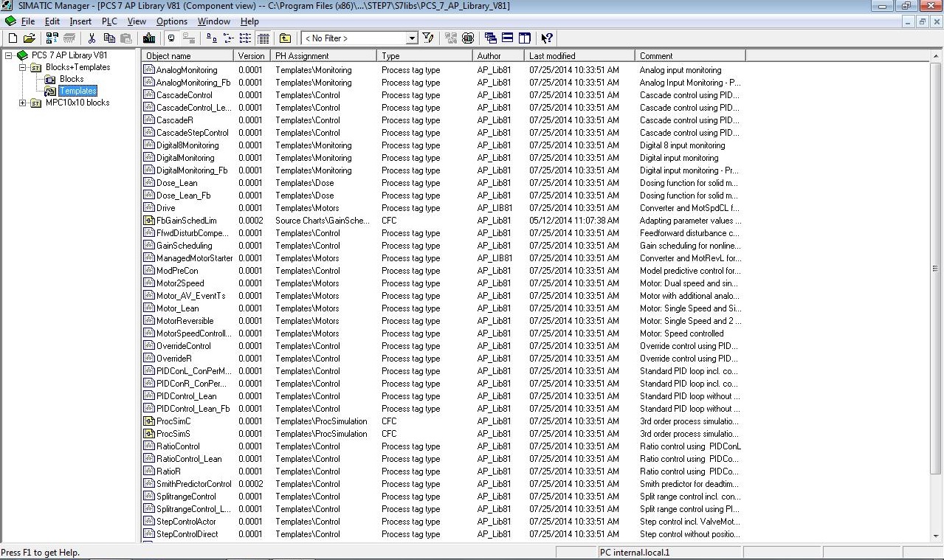This screenshot has height=560, width=944.
Task: Open the Help menu
Action: [x=249, y=21]
